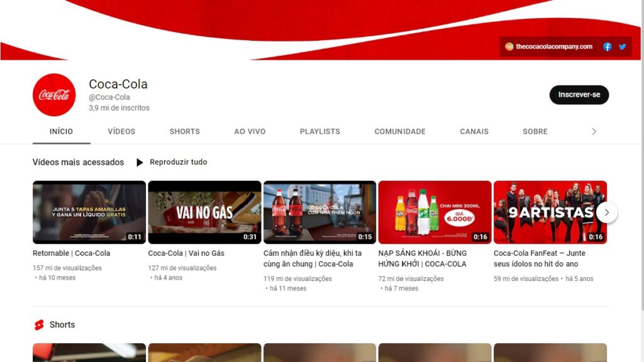This screenshot has height=362, width=644.
Task: Open the 9 Artistas video thumbnail
Action: click(x=550, y=212)
